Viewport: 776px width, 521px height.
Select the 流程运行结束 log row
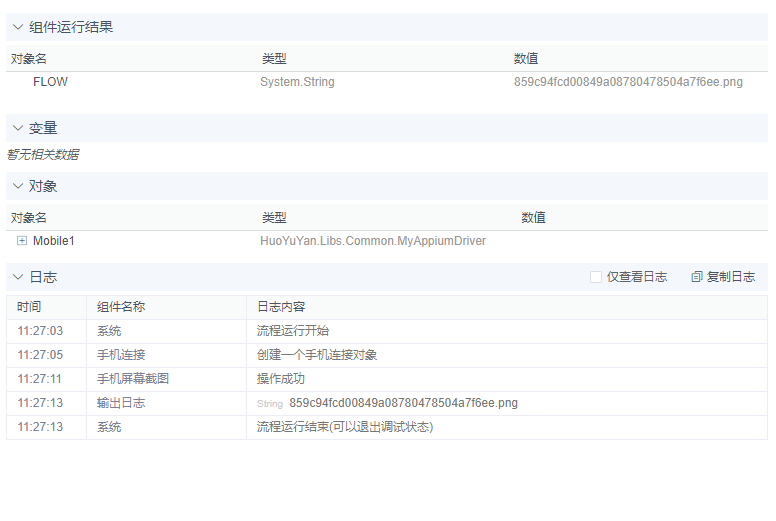pyautogui.click(x=345, y=427)
